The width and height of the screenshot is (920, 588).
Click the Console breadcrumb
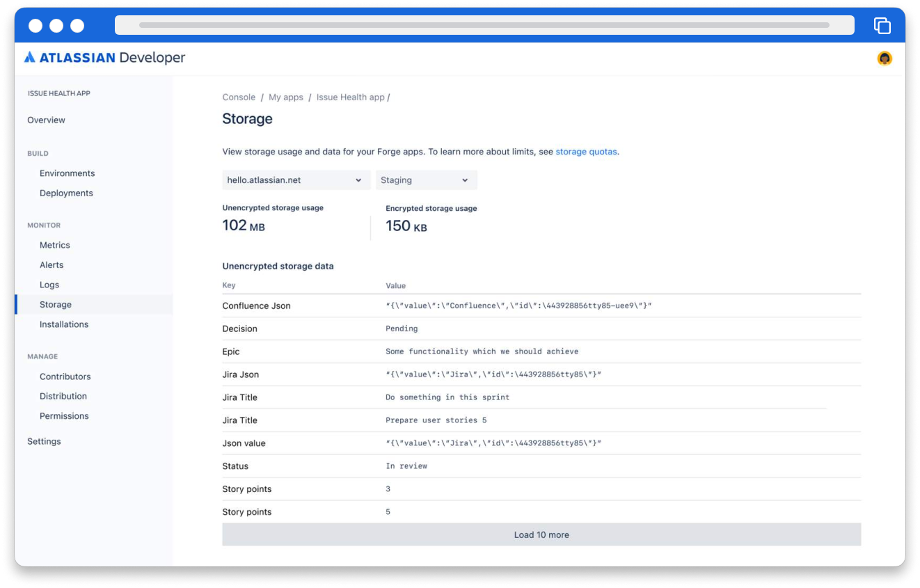click(239, 97)
